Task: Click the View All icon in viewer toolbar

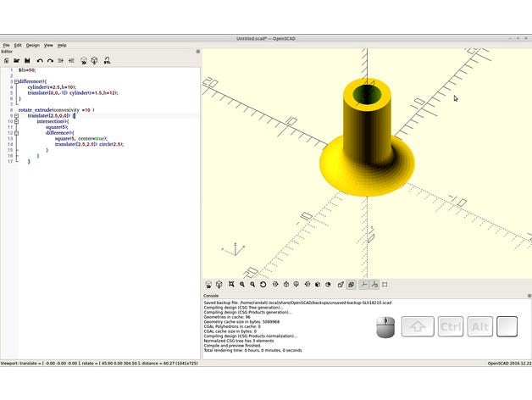Action: click(x=231, y=284)
